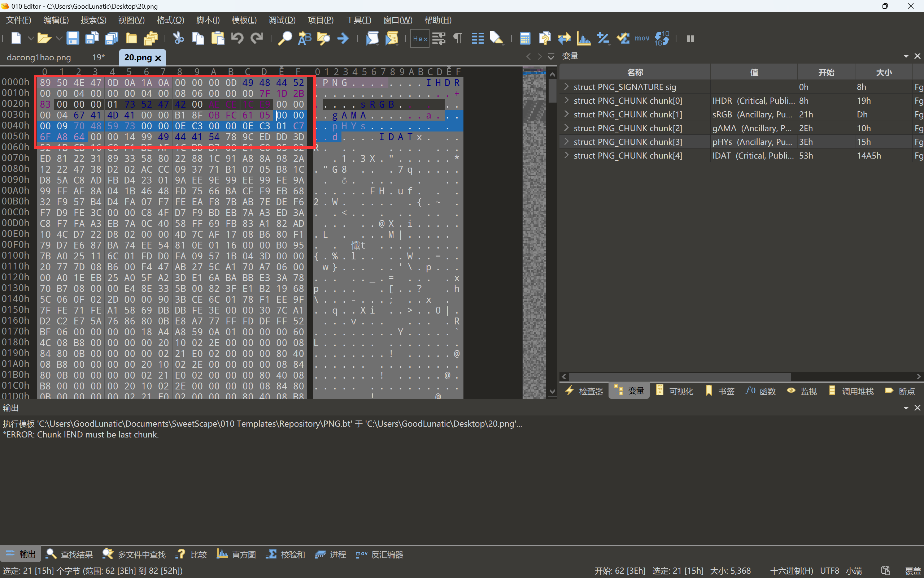Open 校验和 output tab
Screen dimensions: 924x578
(x=285, y=554)
